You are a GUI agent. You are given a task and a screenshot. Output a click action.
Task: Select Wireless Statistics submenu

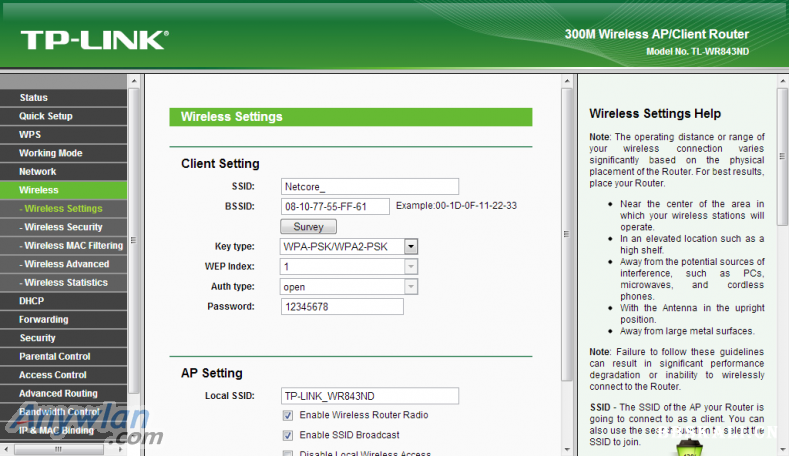click(66, 283)
